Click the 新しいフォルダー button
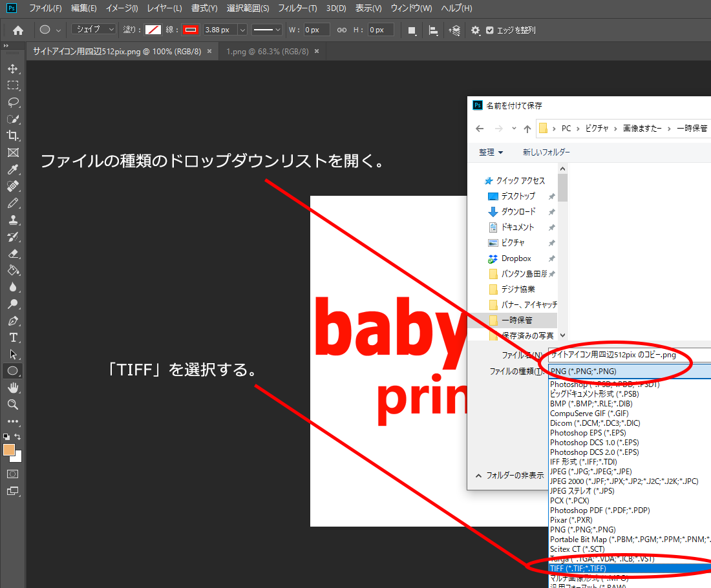711x588 pixels. click(546, 152)
